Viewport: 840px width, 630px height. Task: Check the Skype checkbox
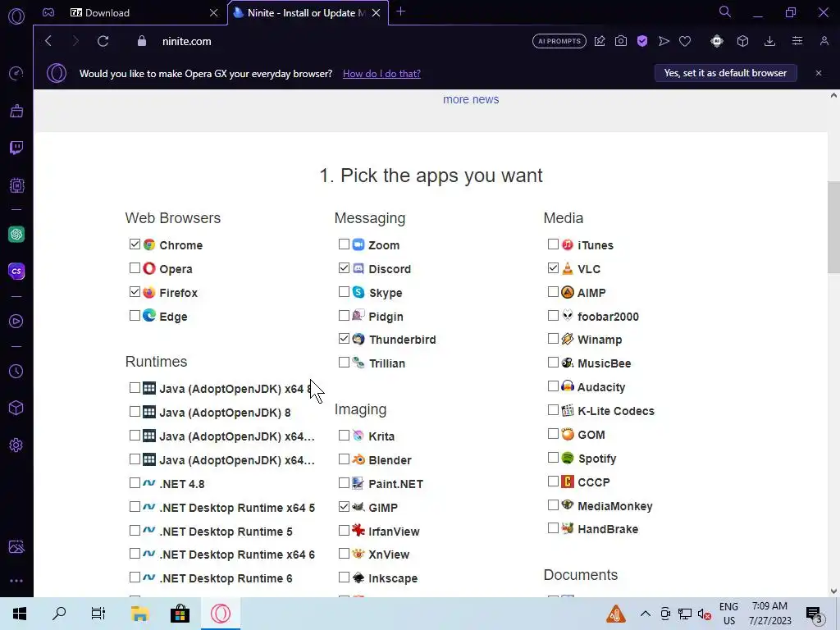[x=344, y=292]
